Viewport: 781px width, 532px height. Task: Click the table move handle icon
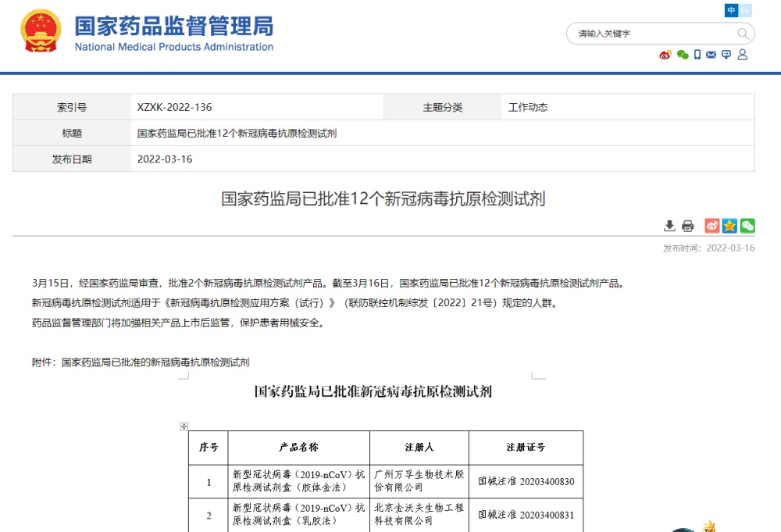point(184,427)
